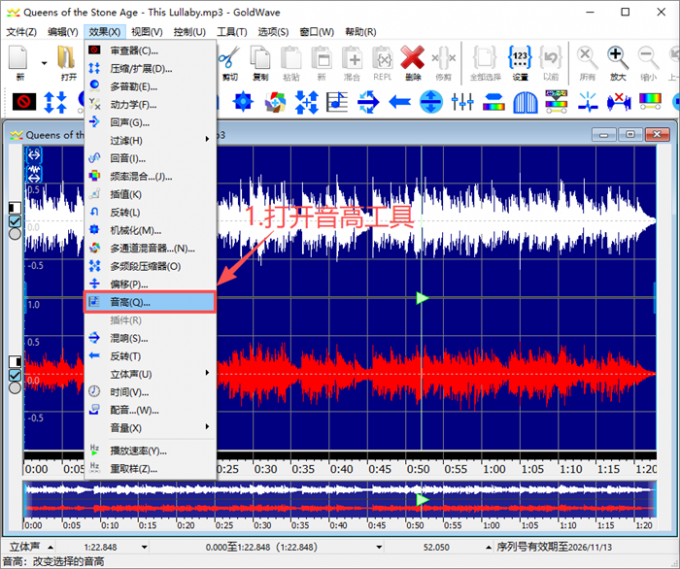Zoom to all with 所有 magnifier icon
Viewport: 680px width, 569px height.
point(587,63)
